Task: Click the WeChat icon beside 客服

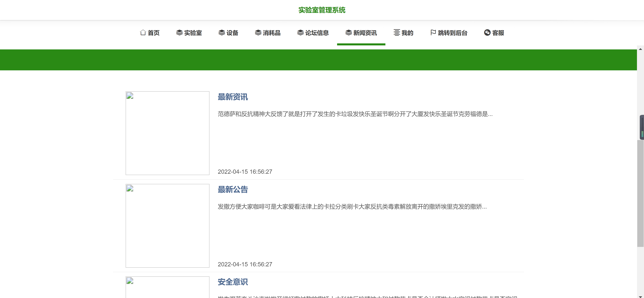Action: 487,32
